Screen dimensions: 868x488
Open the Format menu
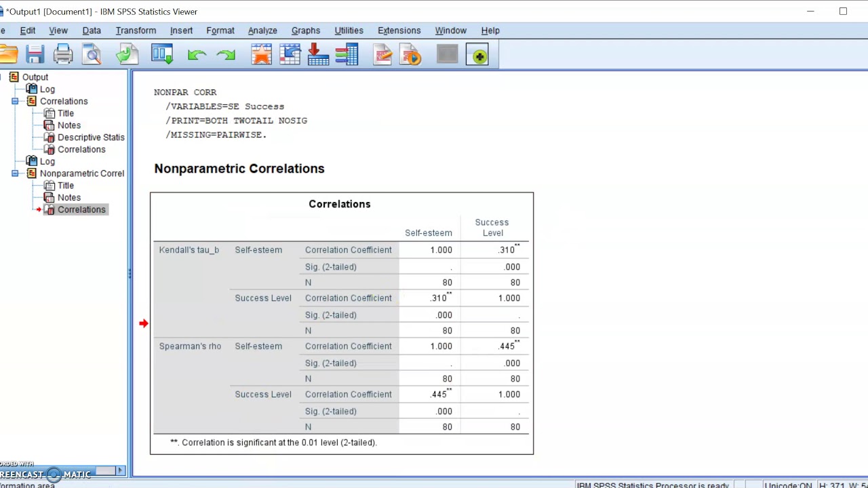coord(220,30)
